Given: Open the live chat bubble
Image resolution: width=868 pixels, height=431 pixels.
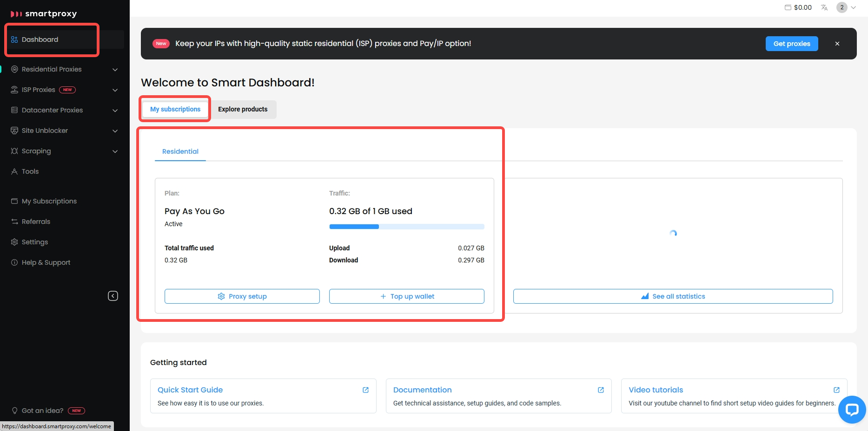Looking at the screenshot, I should tap(852, 410).
